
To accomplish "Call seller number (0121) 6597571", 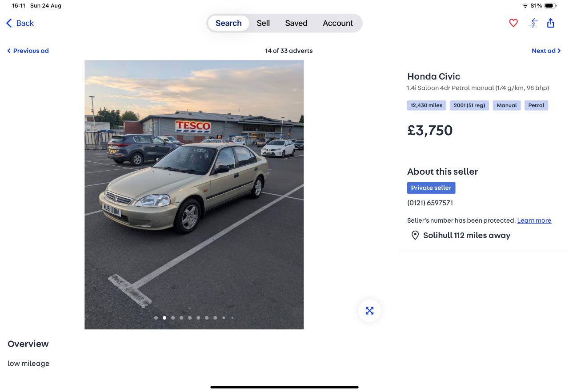I will click(430, 203).
